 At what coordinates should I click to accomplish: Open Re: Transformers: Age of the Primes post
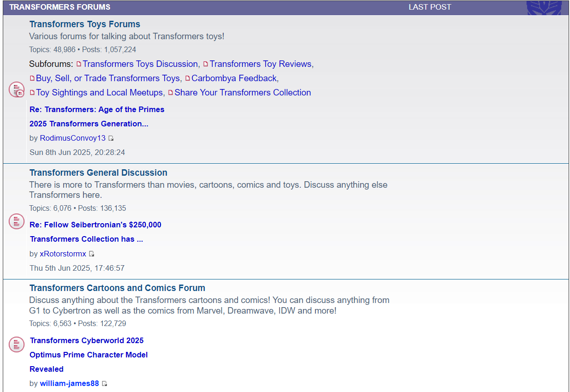pyautogui.click(x=97, y=109)
